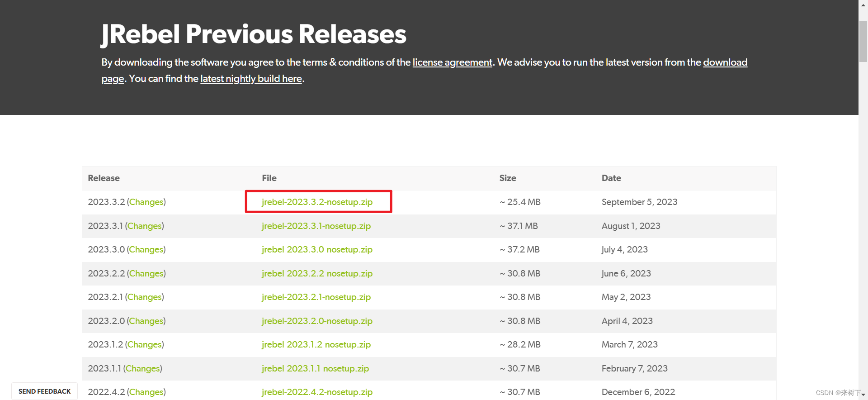Select the date May 2, 2023

pos(626,297)
